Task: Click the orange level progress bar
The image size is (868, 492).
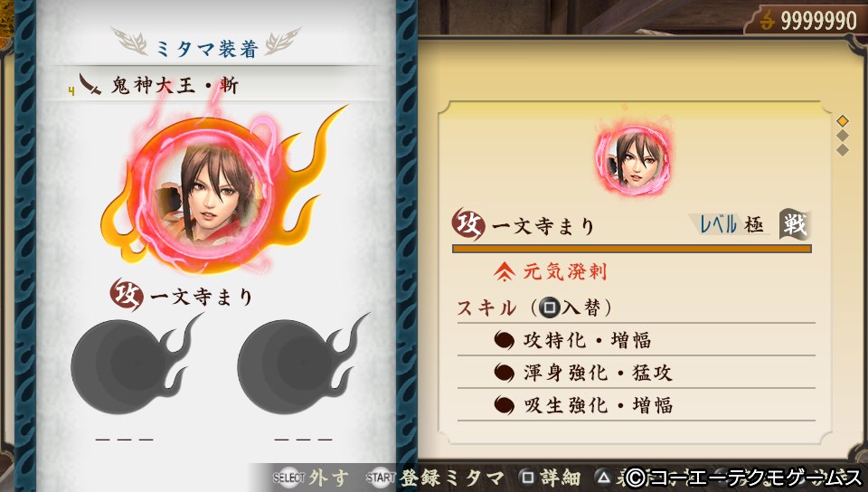Action: click(632, 249)
